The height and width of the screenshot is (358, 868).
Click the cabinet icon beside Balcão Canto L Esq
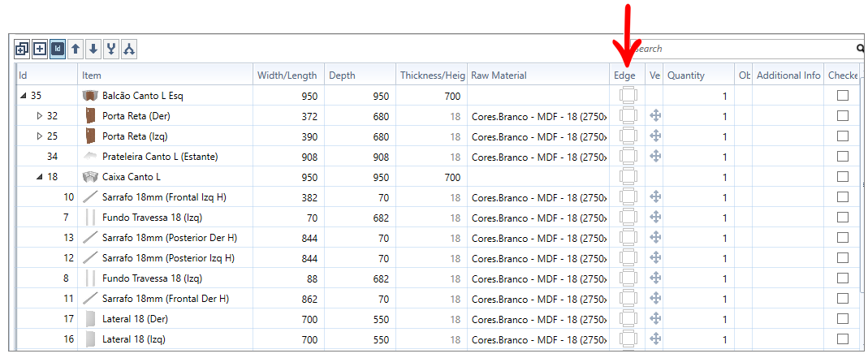point(90,96)
